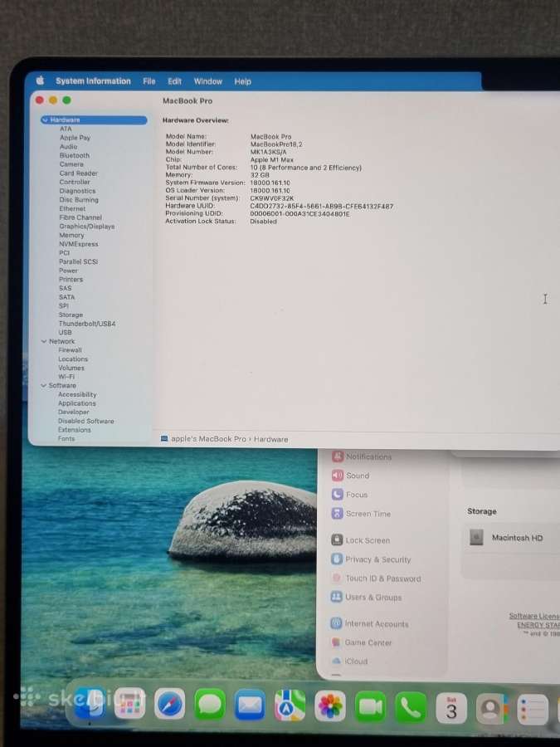The width and height of the screenshot is (560, 747).
Task: Select Thunderbolt/USB4 in sidebar
Action: click(87, 324)
